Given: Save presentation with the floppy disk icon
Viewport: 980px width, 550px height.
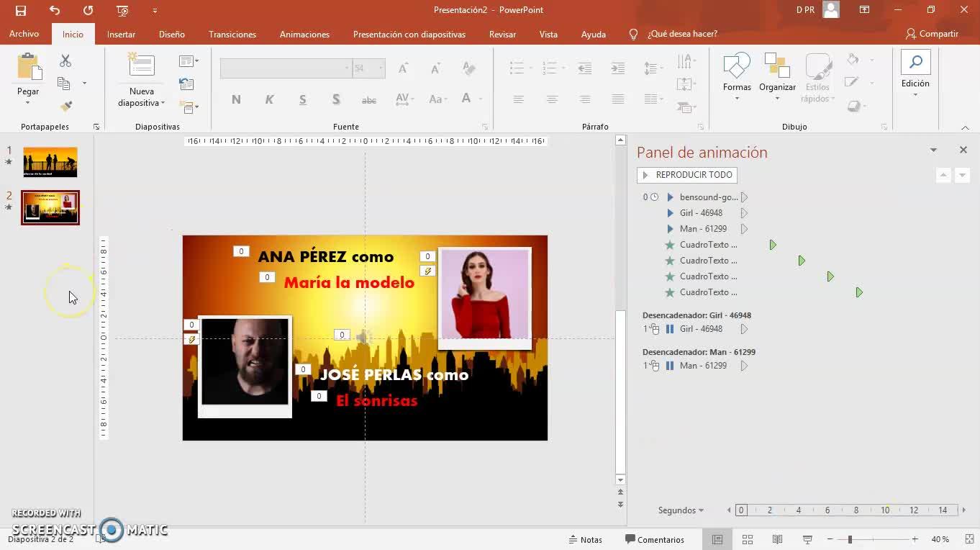Looking at the screenshot, I should [x=20, y=10].
